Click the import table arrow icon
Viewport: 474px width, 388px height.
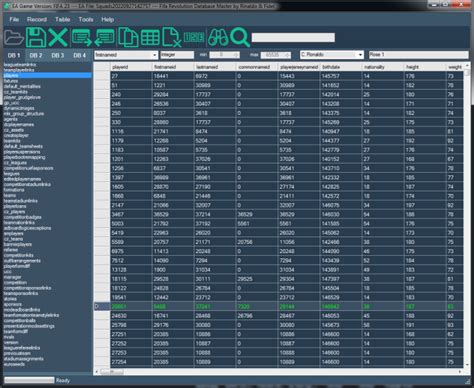pos(104,38)
